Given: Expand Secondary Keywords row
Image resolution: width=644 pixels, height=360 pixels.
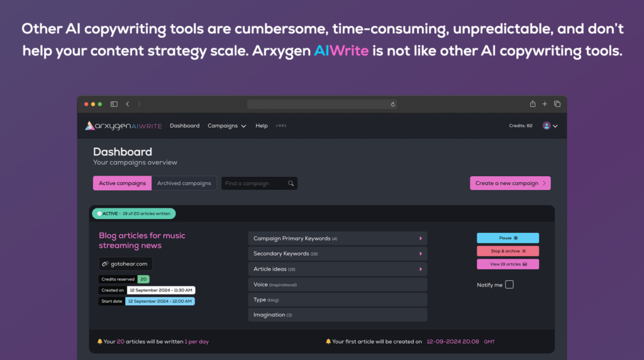Looking at the screenshot, I should (x=338, y=254).
